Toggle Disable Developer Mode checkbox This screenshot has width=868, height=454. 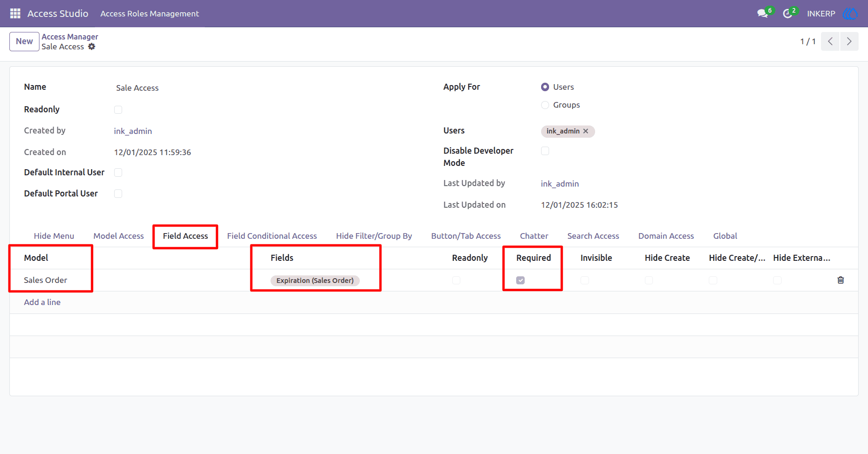pyautogui.click(x=545, y=151)
